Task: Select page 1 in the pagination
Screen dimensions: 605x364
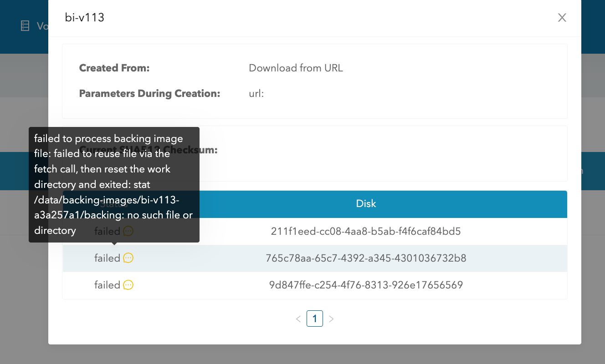Action: [315, 318]
